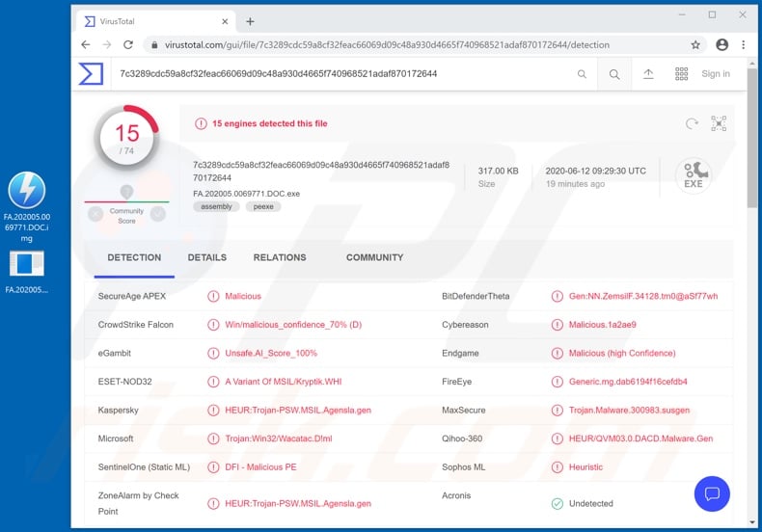Click the browser forward arrow
Image resolution: width=762 pixels, height=532 pixels.
(107, 44)
